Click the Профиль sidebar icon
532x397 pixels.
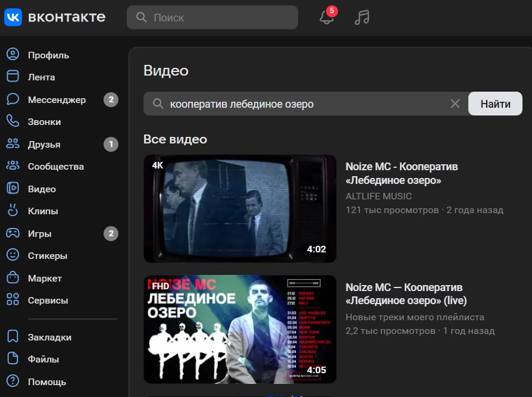13,54
